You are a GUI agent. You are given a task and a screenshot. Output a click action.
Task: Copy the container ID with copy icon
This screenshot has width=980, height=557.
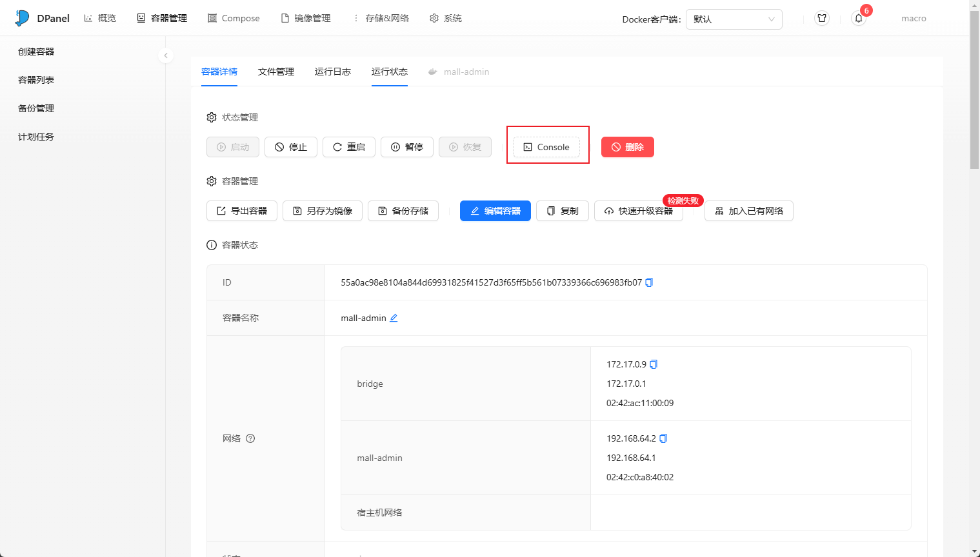[649, 282]
